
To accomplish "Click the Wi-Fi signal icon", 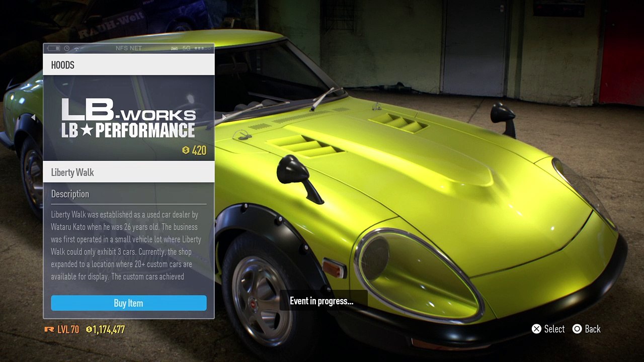I will tap(77, 49).
